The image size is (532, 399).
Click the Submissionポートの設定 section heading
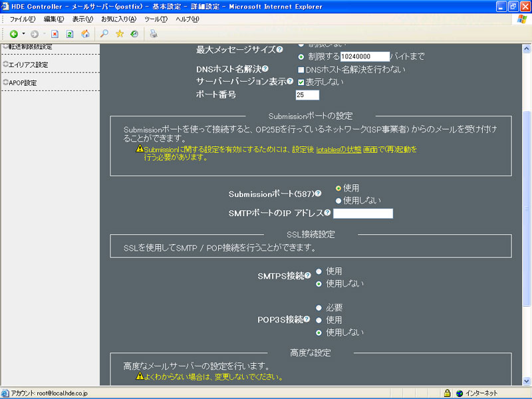coord(311,116)
